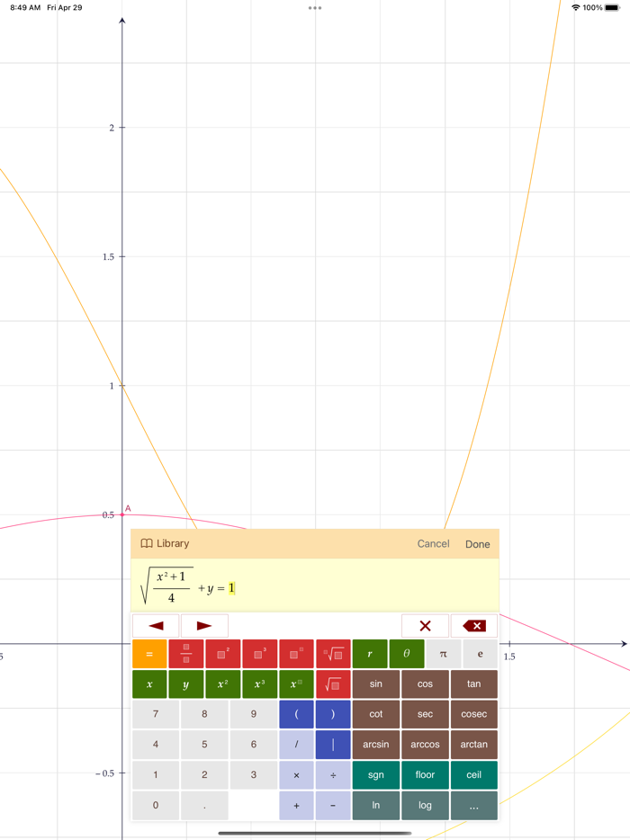Insert a decimal point
Screen dimensions: 630x840
[204, 806]
